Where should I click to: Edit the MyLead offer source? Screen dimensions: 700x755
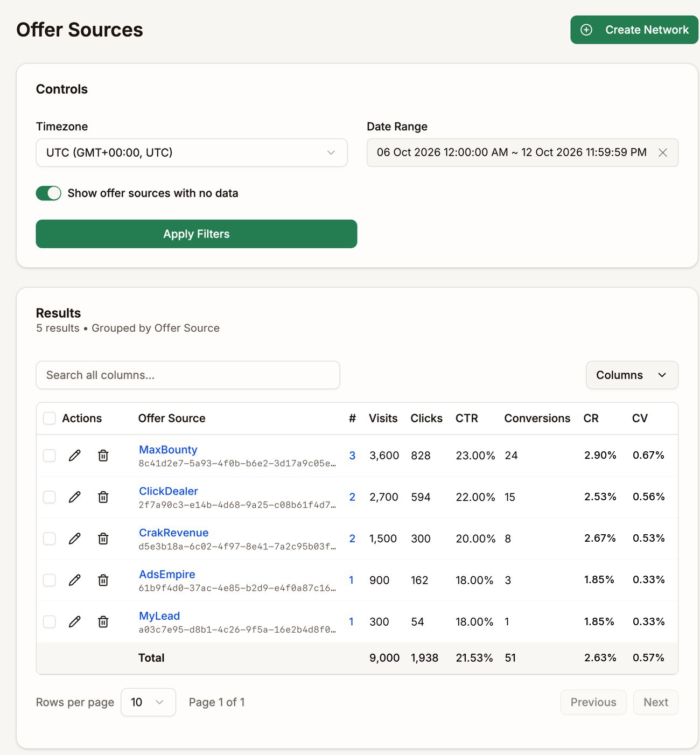point(75,622)
